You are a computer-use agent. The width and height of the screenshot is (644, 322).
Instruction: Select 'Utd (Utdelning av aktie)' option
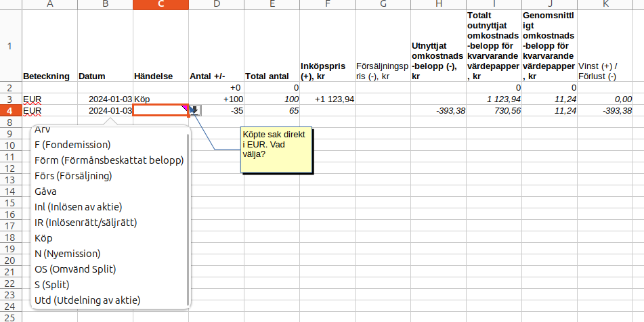87,300
